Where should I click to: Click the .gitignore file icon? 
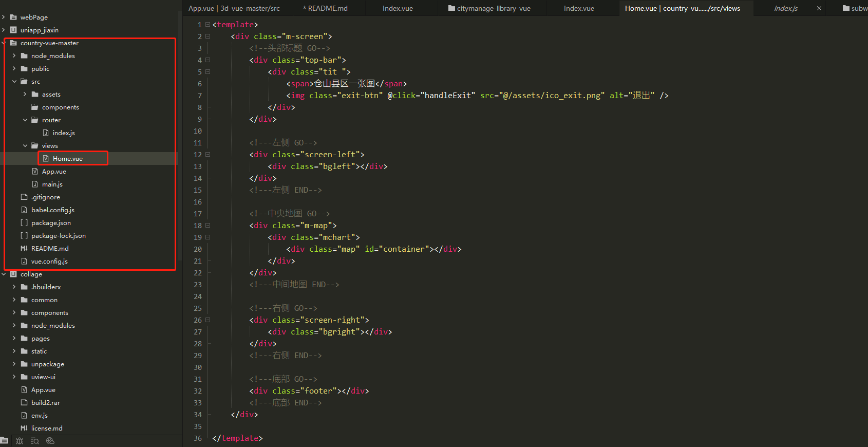(24, 197)
